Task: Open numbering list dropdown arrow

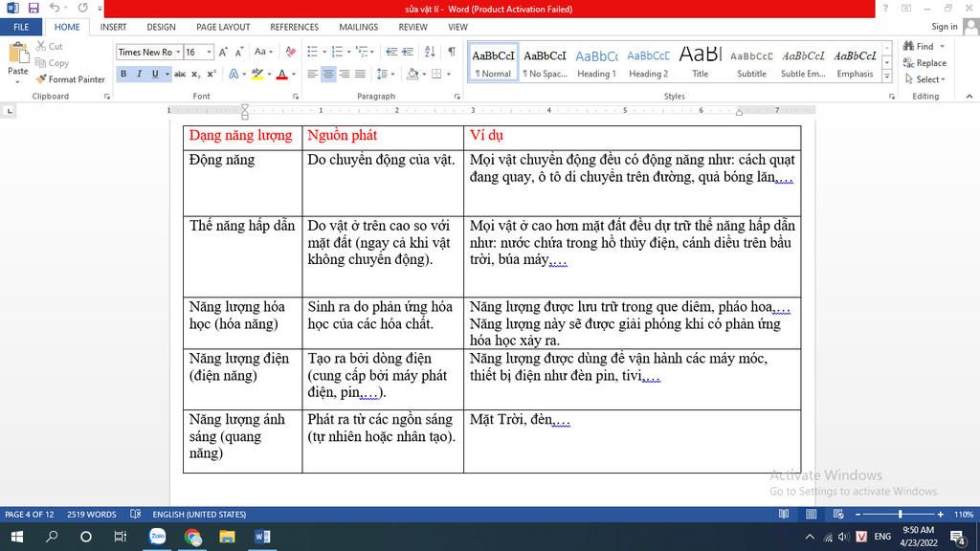Action: 348,52
